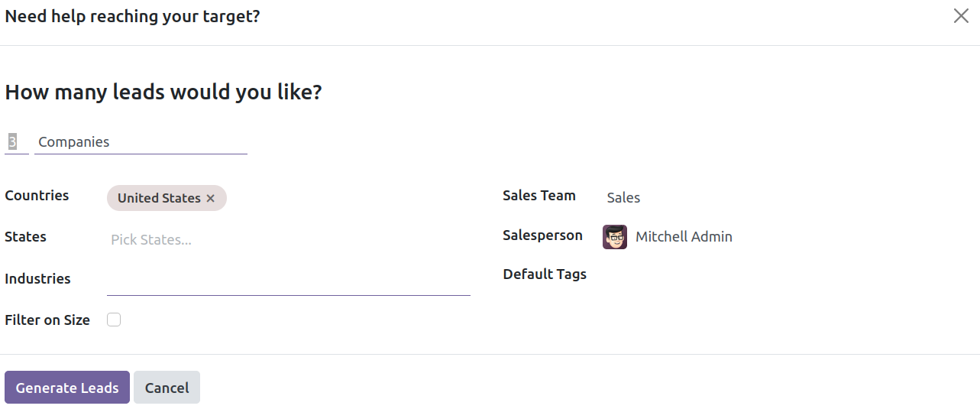Open the Industries selection field
Screen dimensions: 980x409
point(289,281)
